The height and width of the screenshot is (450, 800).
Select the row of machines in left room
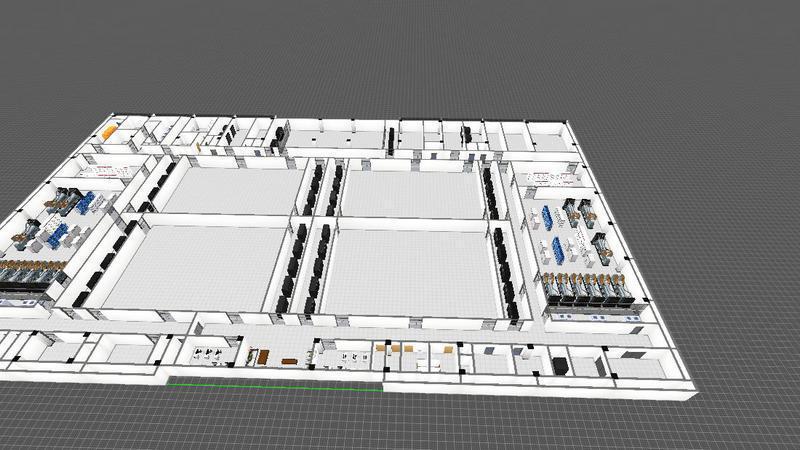tap(30, 273)
